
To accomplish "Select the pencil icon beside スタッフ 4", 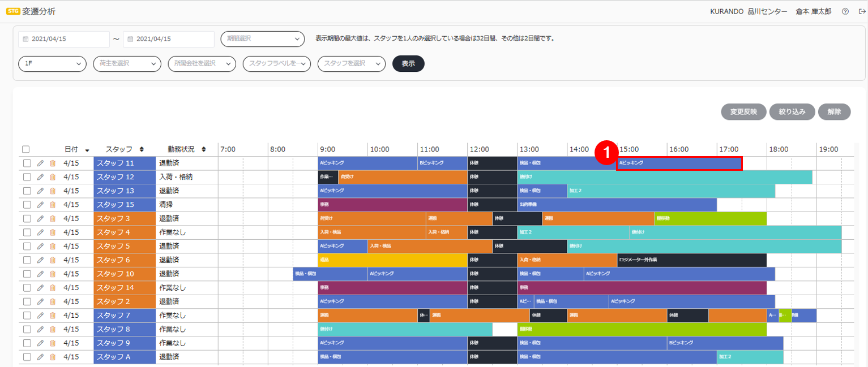I will point(40,232).
